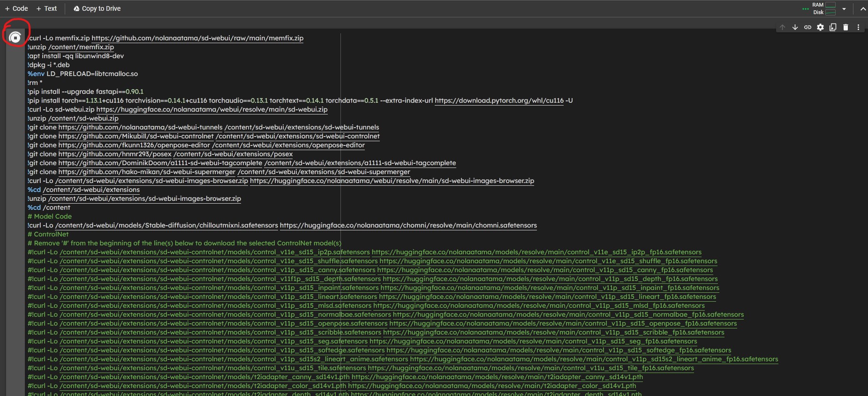868x396 pixels.
Task: Collapse the header with chevron up
Action: 863,8
